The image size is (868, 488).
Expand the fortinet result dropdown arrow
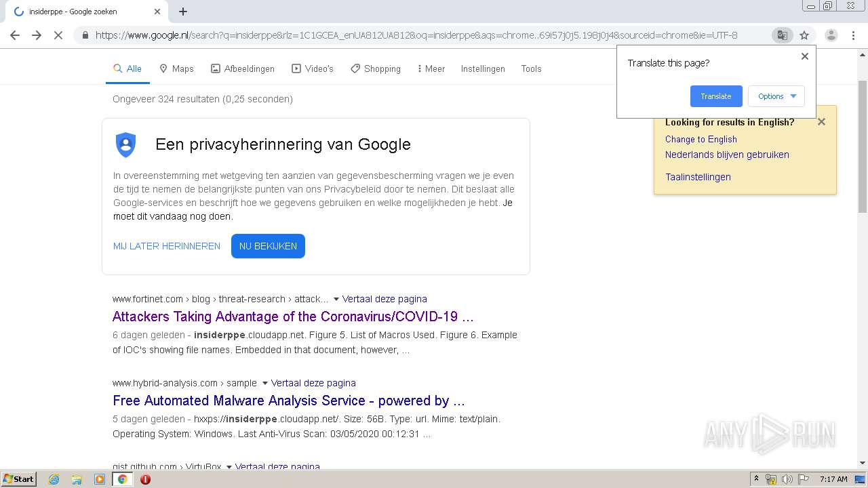pos(336,299)
